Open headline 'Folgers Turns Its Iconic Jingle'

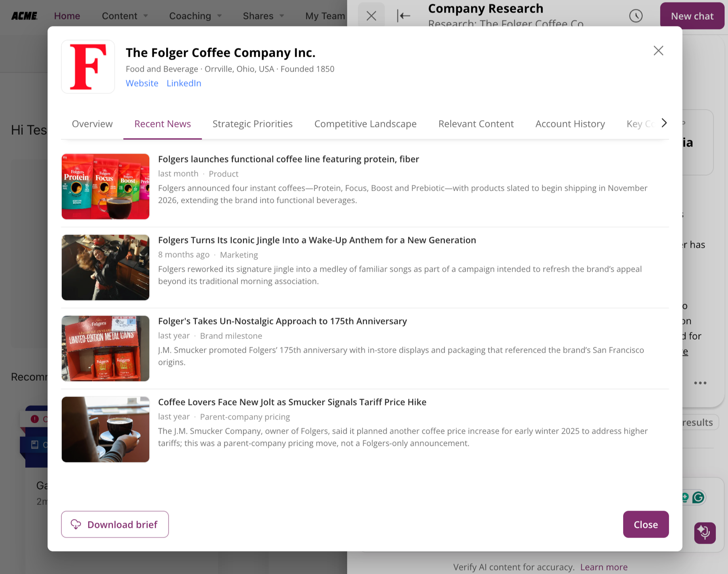[317, 240]
